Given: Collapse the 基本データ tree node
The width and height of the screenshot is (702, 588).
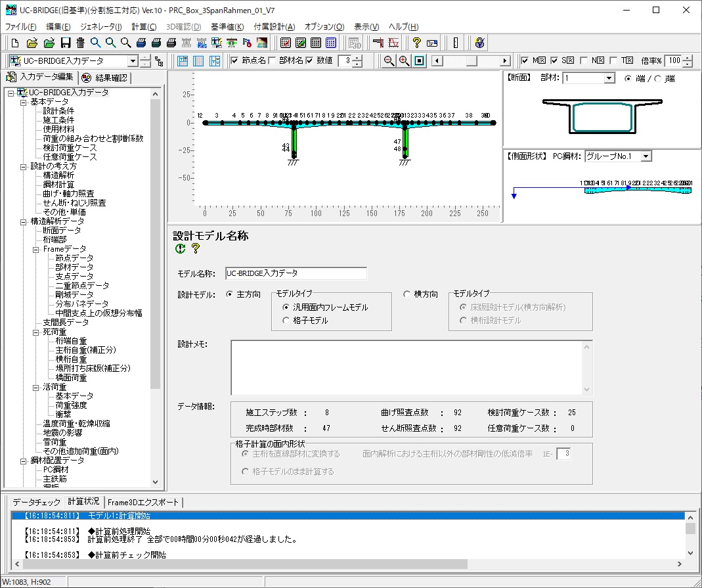Looking at the screenshot, I should [23, 102].
